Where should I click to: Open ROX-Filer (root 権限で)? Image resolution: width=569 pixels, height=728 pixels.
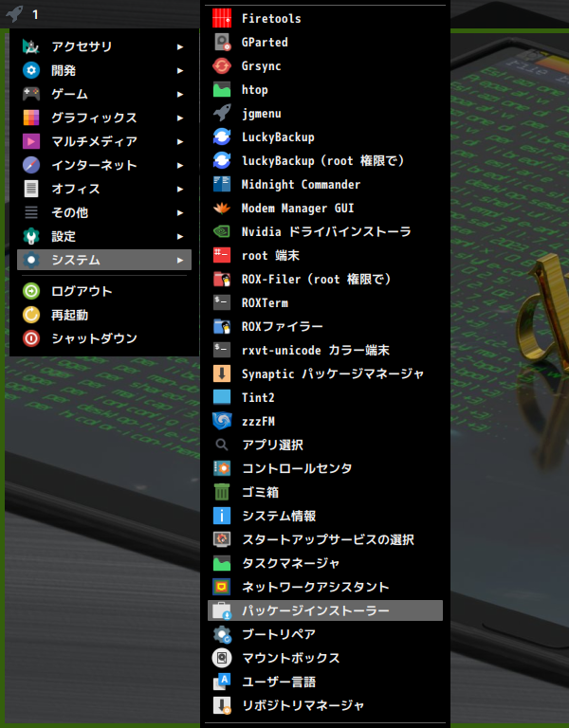click(325, 279)
